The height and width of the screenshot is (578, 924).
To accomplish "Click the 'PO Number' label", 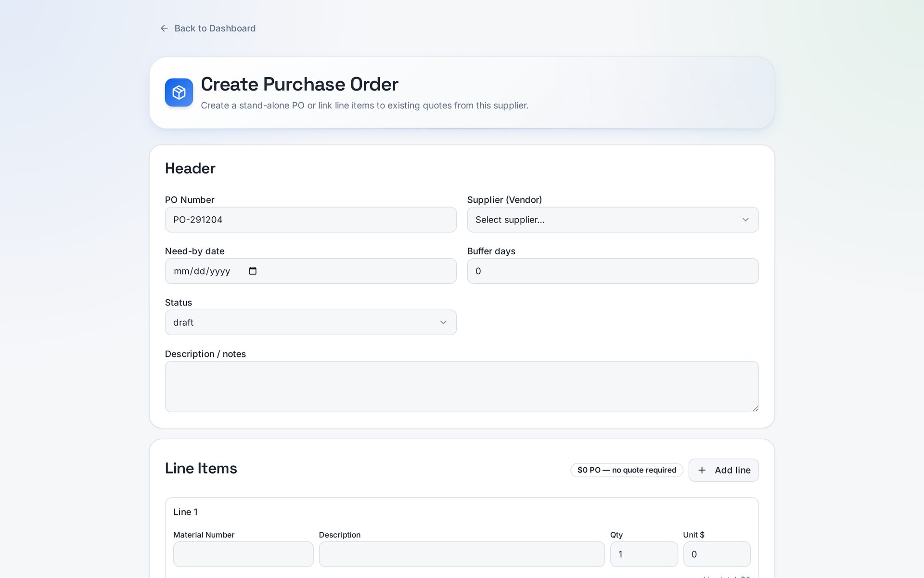I will [190, 200].
